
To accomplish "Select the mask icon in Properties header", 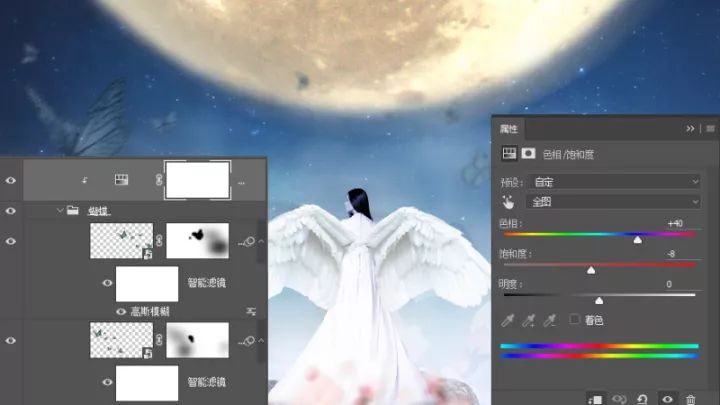I will pos(528,153).
